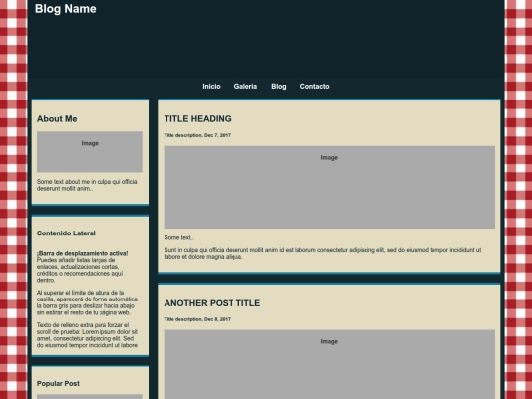
Task: Click the Contenido Lateral heading
Action: coord(66,233)
